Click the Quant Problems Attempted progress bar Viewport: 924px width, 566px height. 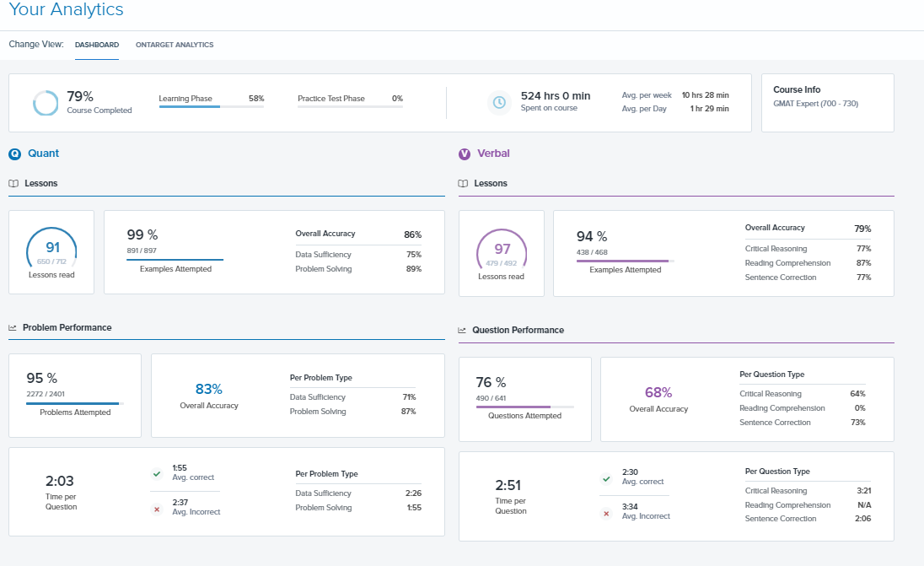74,404
